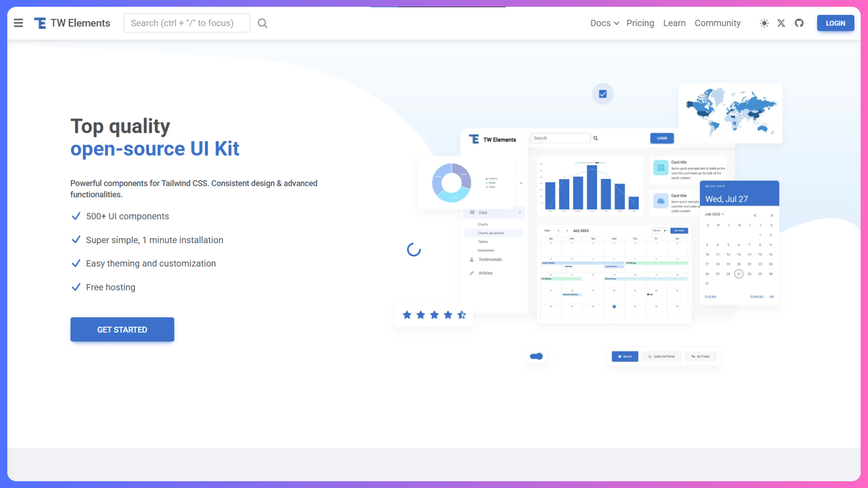Screen dimensions: 868x488
Task: Expand the Docs dropdown menu
Action: pyautogui.click(x=604, y=23)
